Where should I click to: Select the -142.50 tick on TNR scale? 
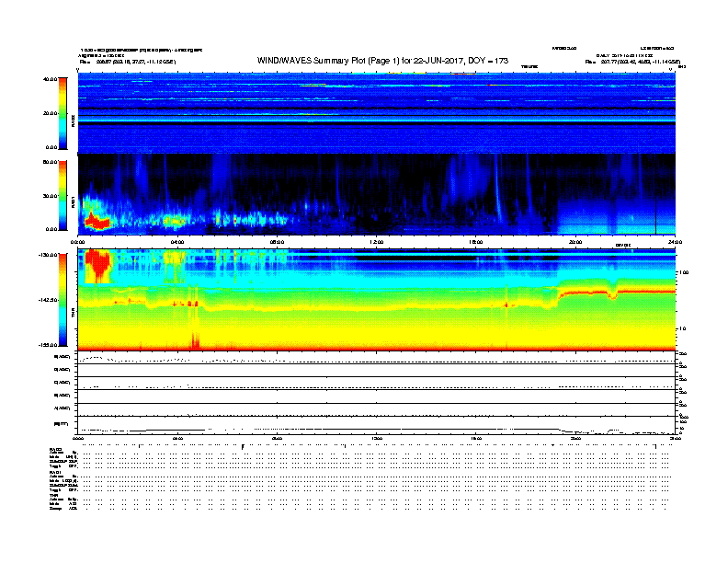coord(48,300)
